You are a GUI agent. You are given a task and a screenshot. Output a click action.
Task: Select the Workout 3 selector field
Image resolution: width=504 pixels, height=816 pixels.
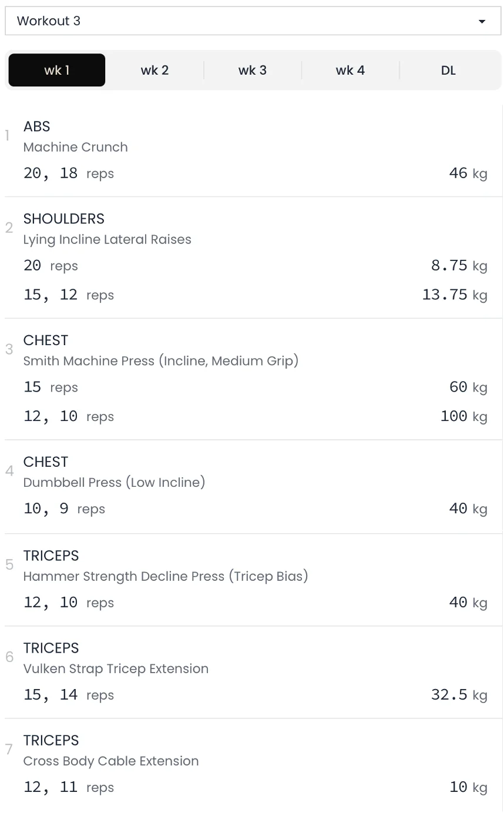(x=253, y=21)
